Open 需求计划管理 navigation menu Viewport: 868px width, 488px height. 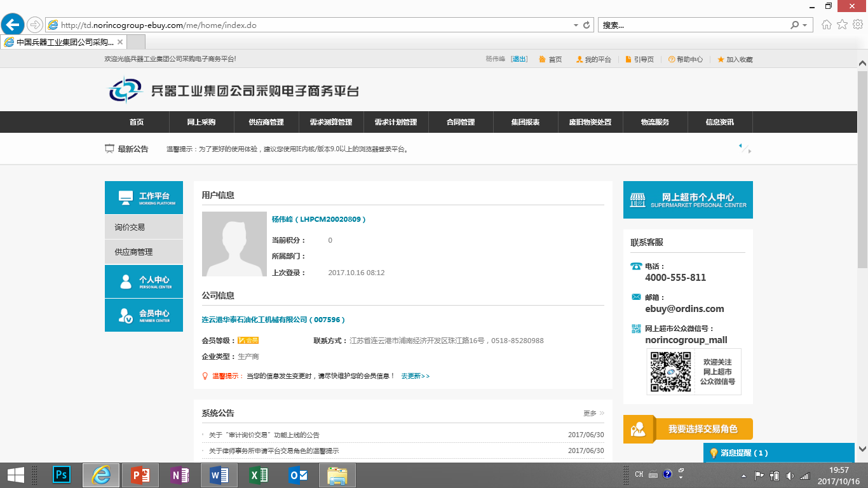pyautogui.click(x=396, y=122)
